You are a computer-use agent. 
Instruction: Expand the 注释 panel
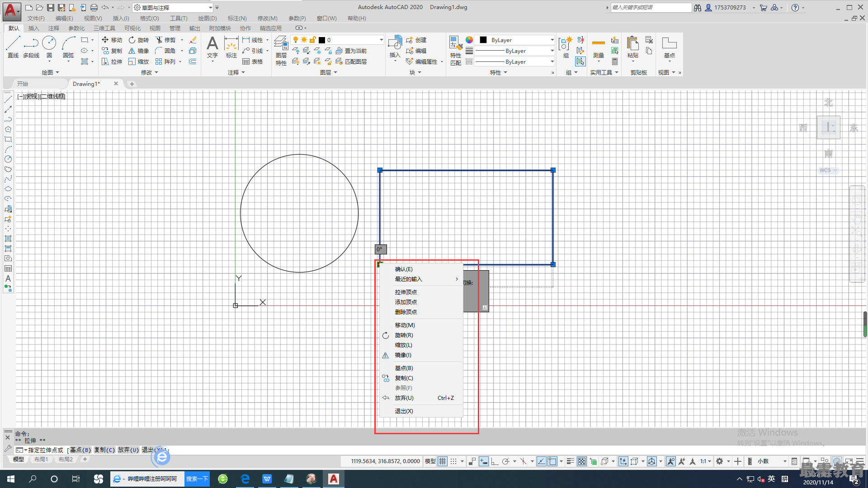click(x=236, y=72)
